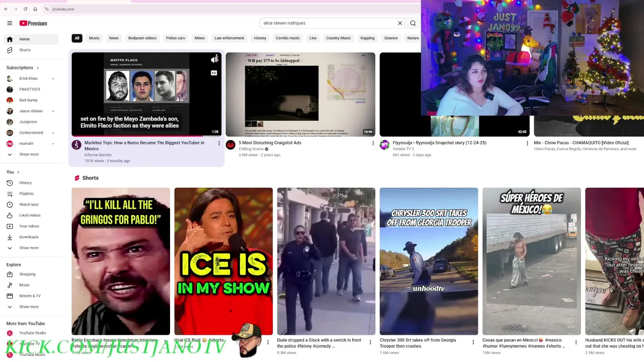Click the YouTube Premium logo
The width and height of the screenshot is (644, 362).
pos(33,23)
